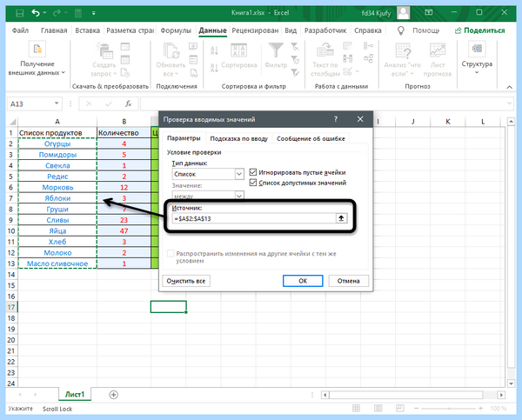Select cell containing Морковь
This screenshot has height=420, width=522.
point(57,187)
